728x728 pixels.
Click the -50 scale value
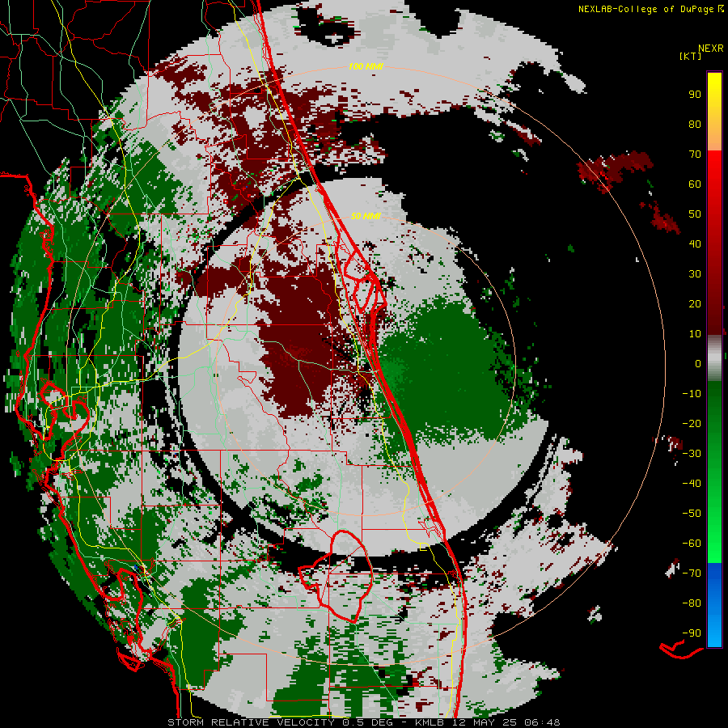pos(692,514)
